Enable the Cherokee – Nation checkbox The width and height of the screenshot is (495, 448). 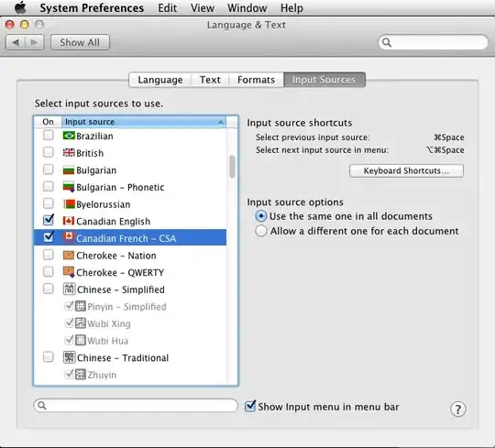tap(48, 255)
